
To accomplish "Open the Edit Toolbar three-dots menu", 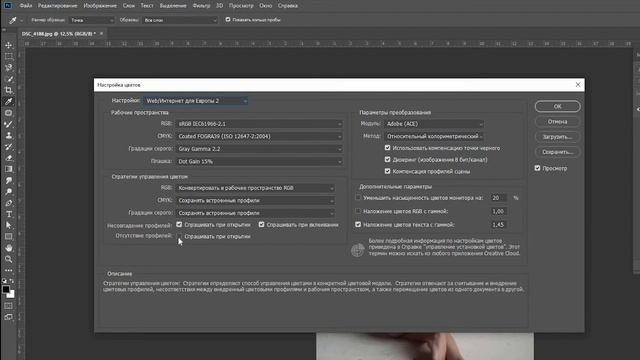I will tap(9, 270).
